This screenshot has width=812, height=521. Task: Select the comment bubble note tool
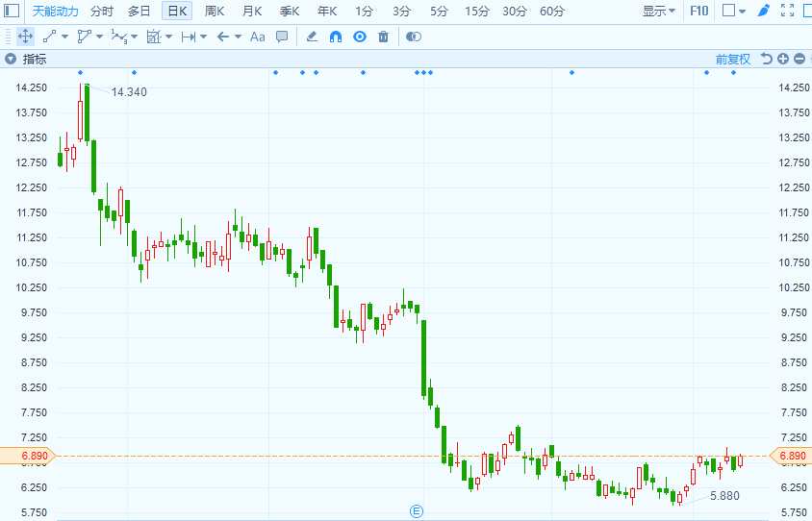coord(282,37)
